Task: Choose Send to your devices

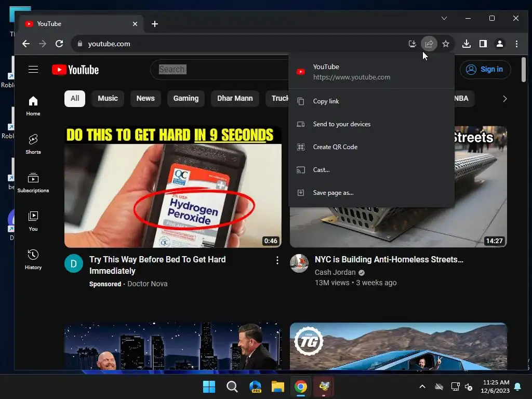Action: tap(371, 124)
